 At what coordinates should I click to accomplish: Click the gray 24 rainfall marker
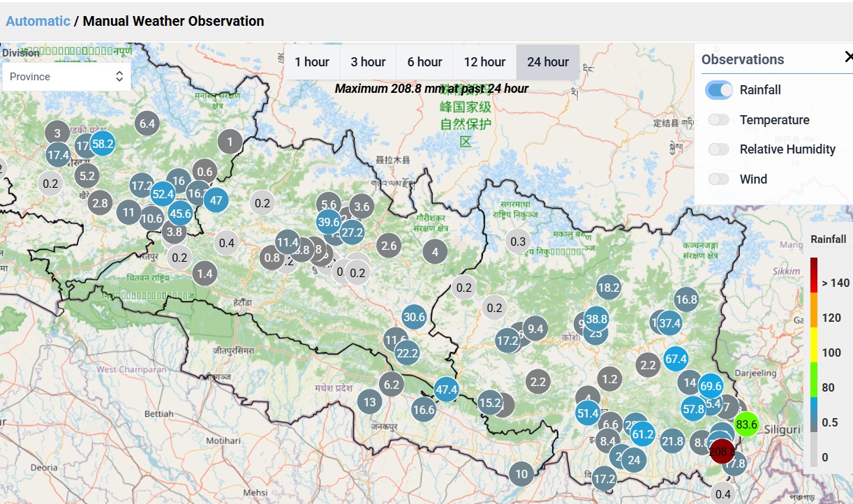[634, 459]
